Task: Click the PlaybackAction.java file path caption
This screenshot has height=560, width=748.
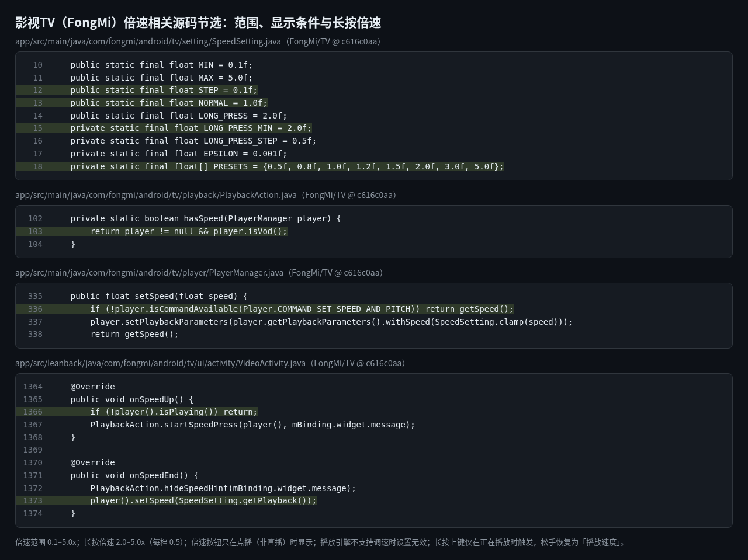Action: pos(205,195)
